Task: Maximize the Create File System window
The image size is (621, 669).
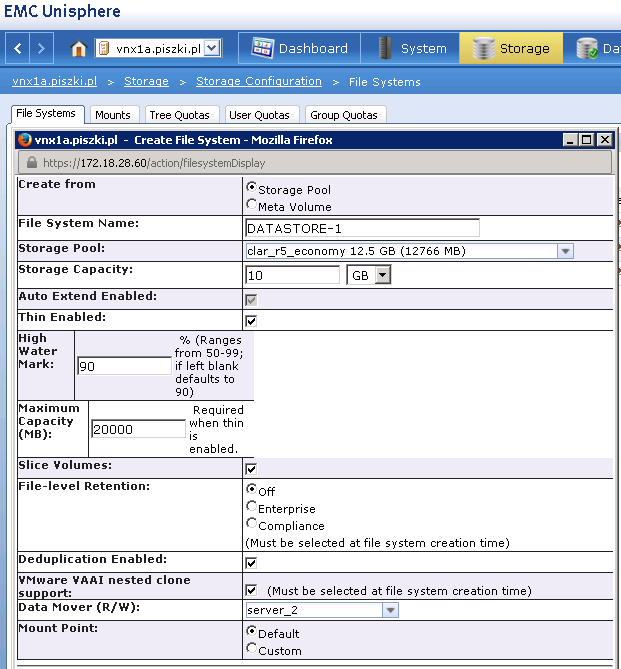Action: 587,140
